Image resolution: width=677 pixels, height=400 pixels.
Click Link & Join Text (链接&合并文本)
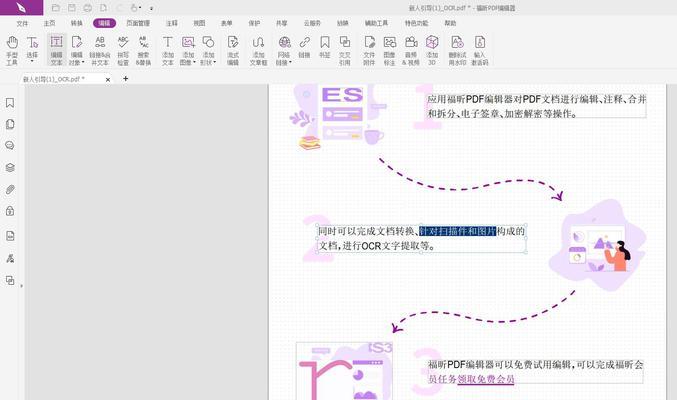(x=100, y=50)
